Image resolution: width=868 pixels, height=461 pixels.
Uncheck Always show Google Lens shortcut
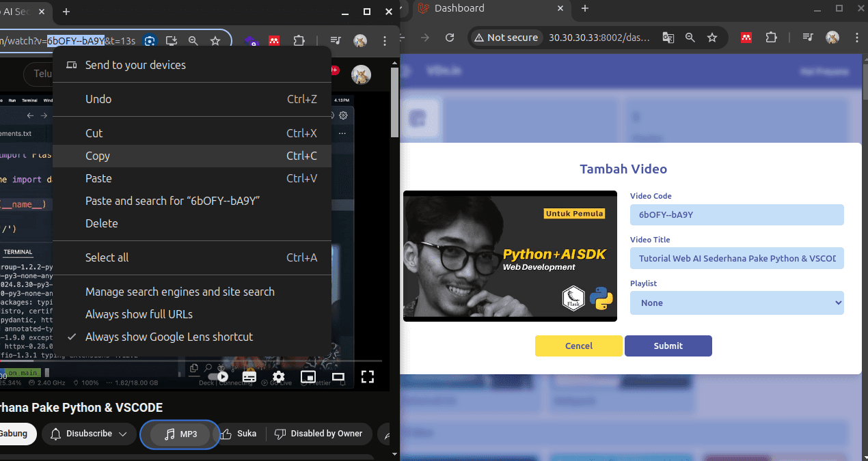click(x=168, y=337)
